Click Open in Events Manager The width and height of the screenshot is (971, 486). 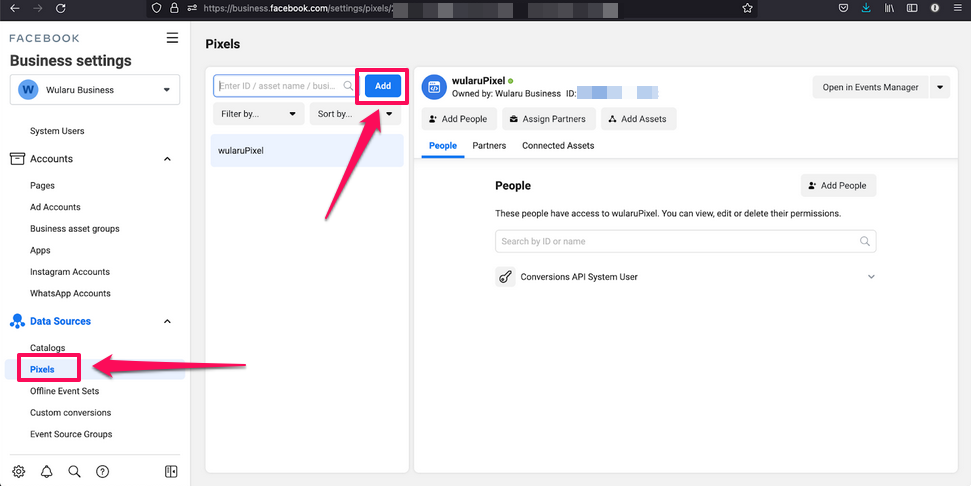click(x=870, y=87)
